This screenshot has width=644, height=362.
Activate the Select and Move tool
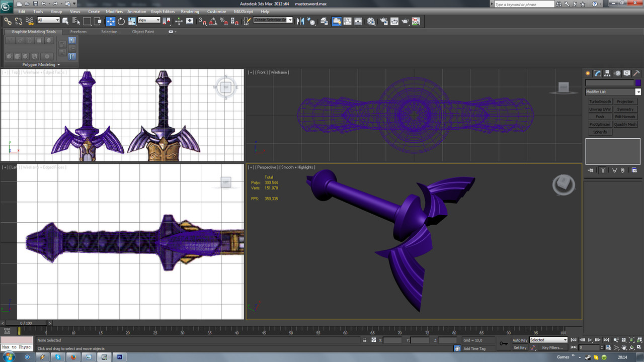tap(111, 21)
